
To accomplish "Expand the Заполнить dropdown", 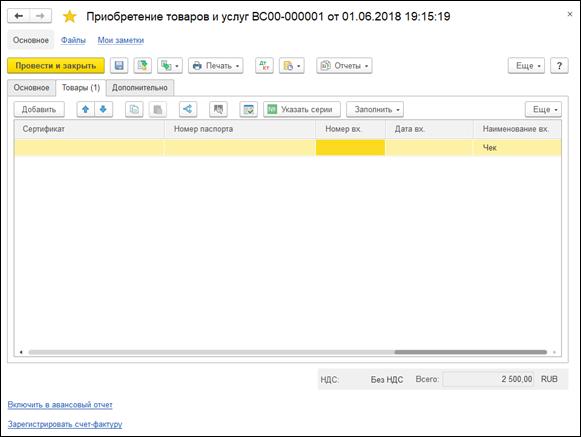I will point(375,109).
